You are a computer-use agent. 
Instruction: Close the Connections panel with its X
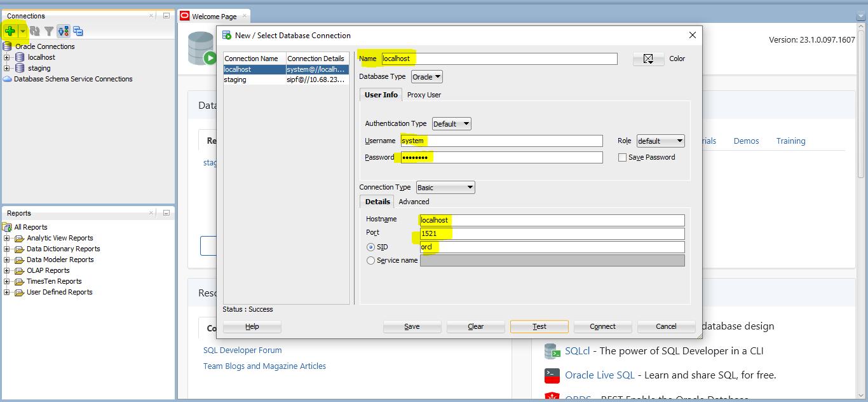151,15
